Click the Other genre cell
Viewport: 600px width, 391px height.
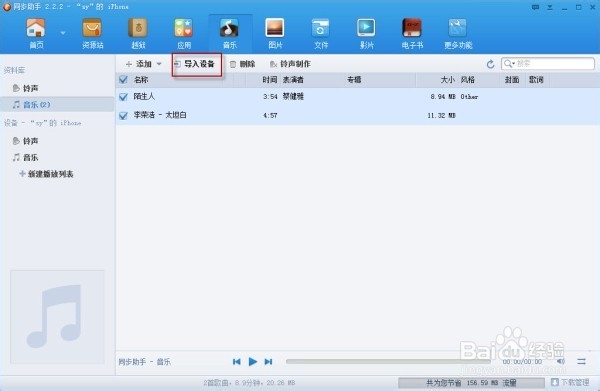point(469,97)
